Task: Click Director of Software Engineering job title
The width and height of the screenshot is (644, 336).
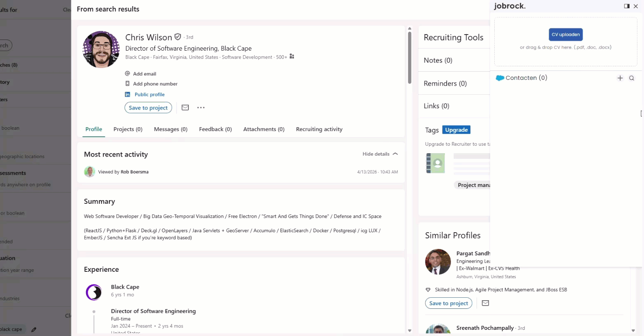Action: [153, 311]
